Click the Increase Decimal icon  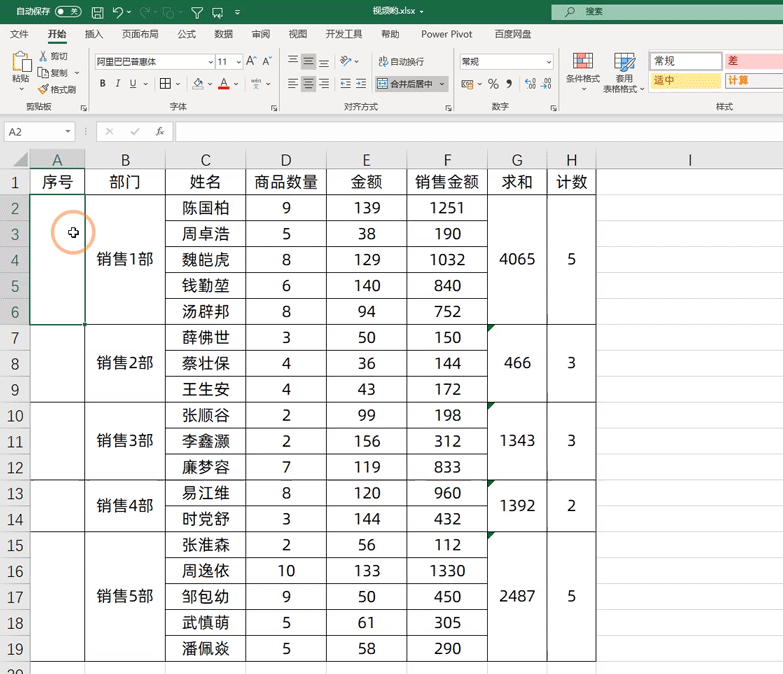531,84
